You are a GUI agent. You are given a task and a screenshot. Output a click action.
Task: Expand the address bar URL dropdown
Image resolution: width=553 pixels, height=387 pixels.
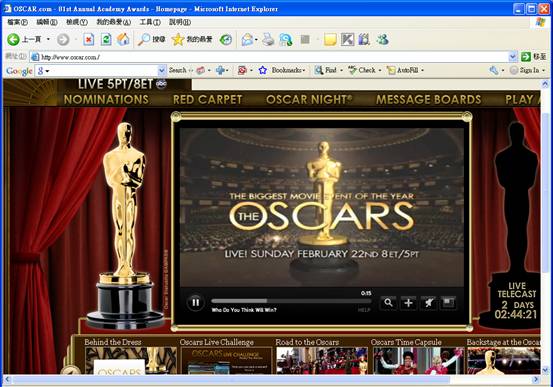pos(513,56)
